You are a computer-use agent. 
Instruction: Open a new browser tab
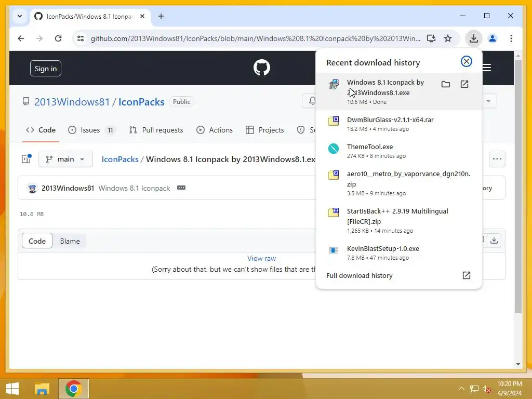[161, 16]
